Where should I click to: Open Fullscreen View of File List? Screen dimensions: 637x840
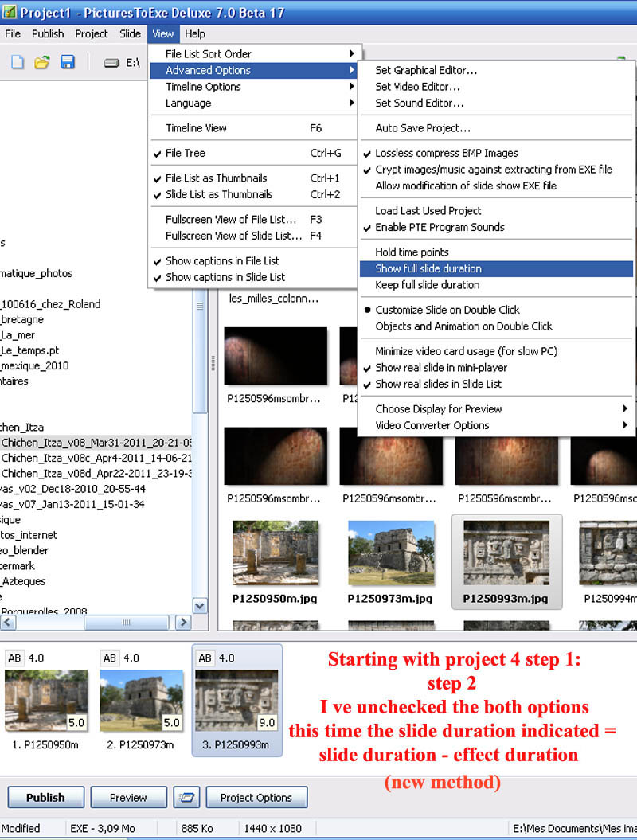pyautogui.click(x=253, y=219)
